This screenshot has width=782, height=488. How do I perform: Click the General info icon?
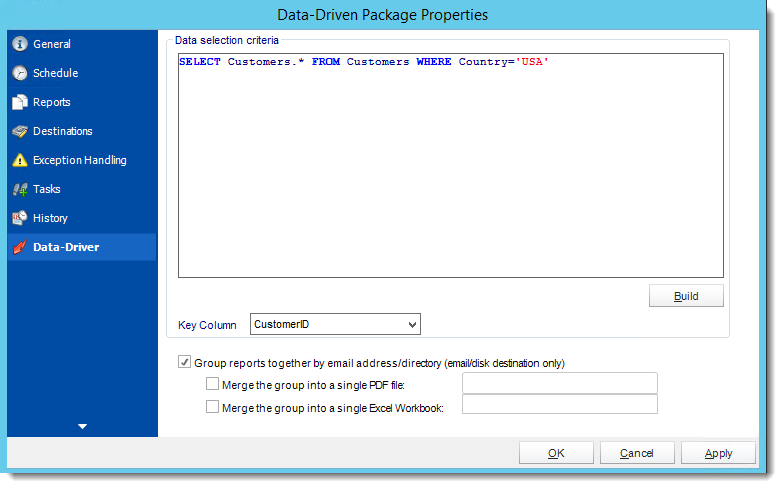(x=20, y=44)
